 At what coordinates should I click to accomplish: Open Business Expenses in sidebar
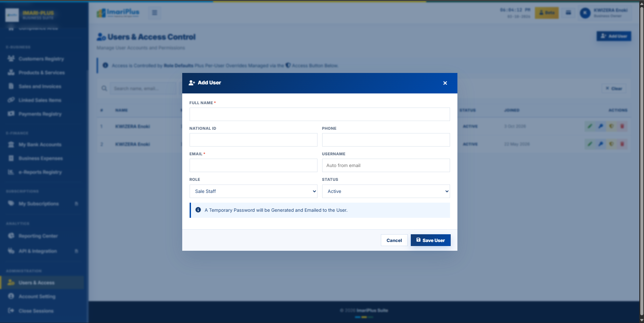pos(42,158)
